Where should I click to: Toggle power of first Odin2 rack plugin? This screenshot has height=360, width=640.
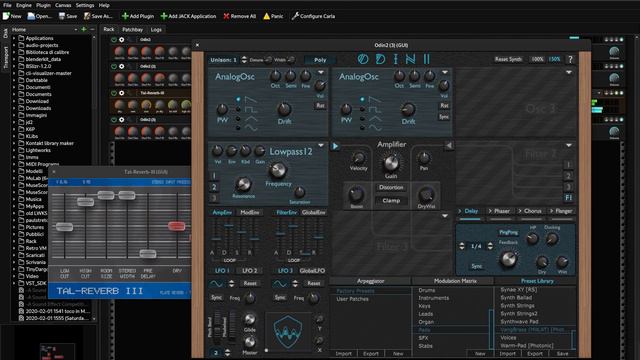point(114,40)
